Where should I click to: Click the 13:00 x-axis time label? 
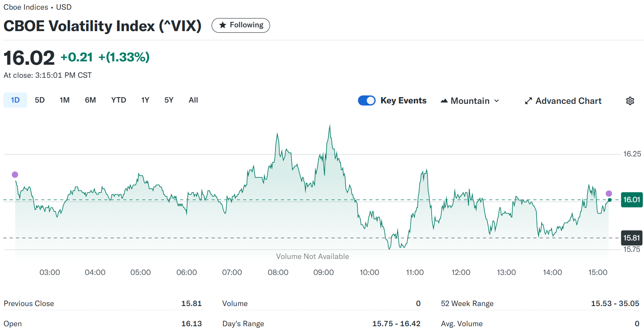tap(506, 272)
